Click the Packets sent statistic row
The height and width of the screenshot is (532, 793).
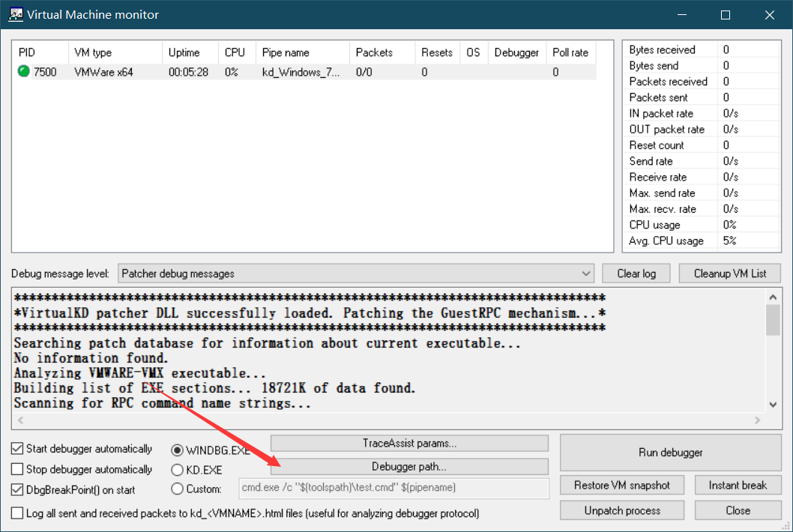[x=701, y=97]
